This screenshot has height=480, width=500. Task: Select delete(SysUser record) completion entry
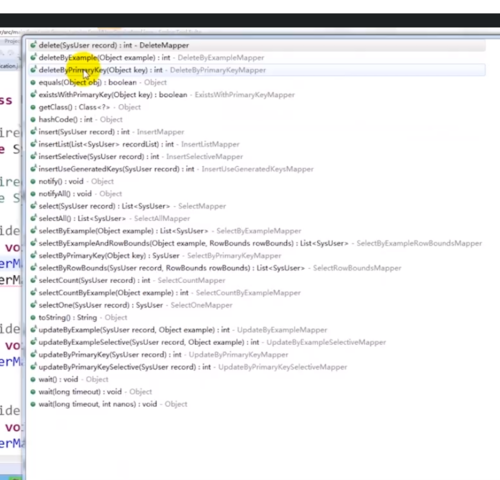(257, 45)
